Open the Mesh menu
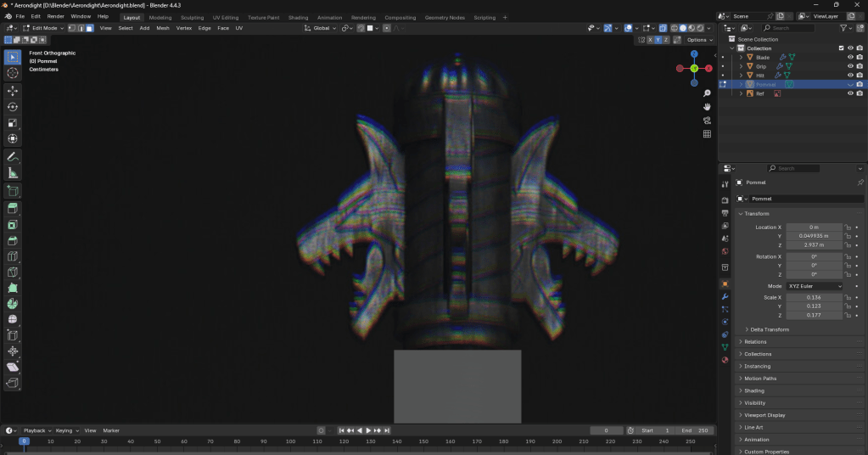The image size is (868, 455). point(162,28)
